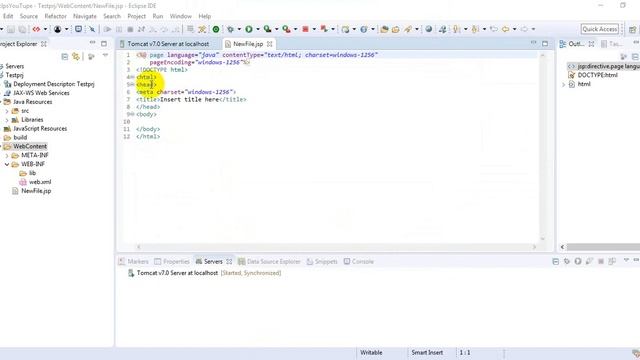Viewport: 640px width, 360px height.
Task: Open dropdown next to green Run button
Action: [258, 29]
